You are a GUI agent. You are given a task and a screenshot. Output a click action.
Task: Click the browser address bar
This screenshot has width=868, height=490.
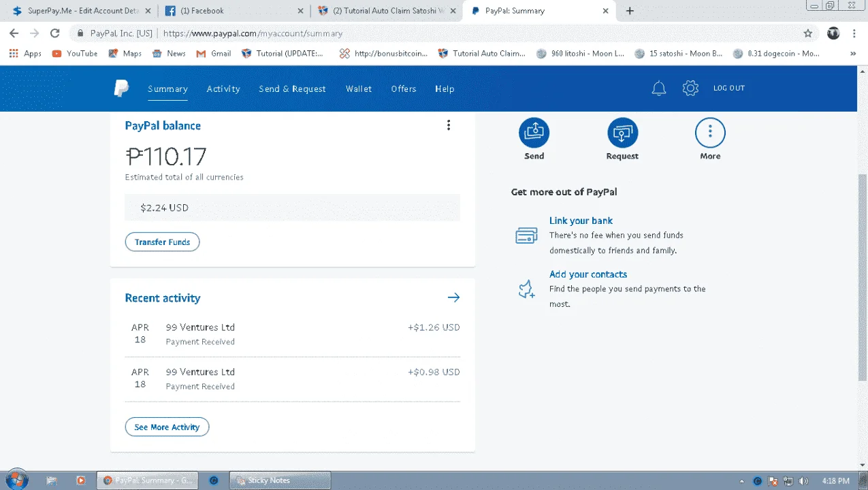(436, 33)
